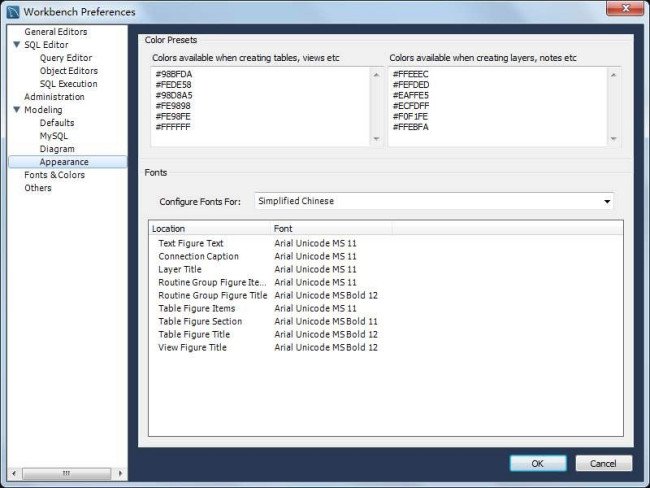Click font value for View Figure Title
The height and width of the screenshot is (488, 650).
[326, 347]
